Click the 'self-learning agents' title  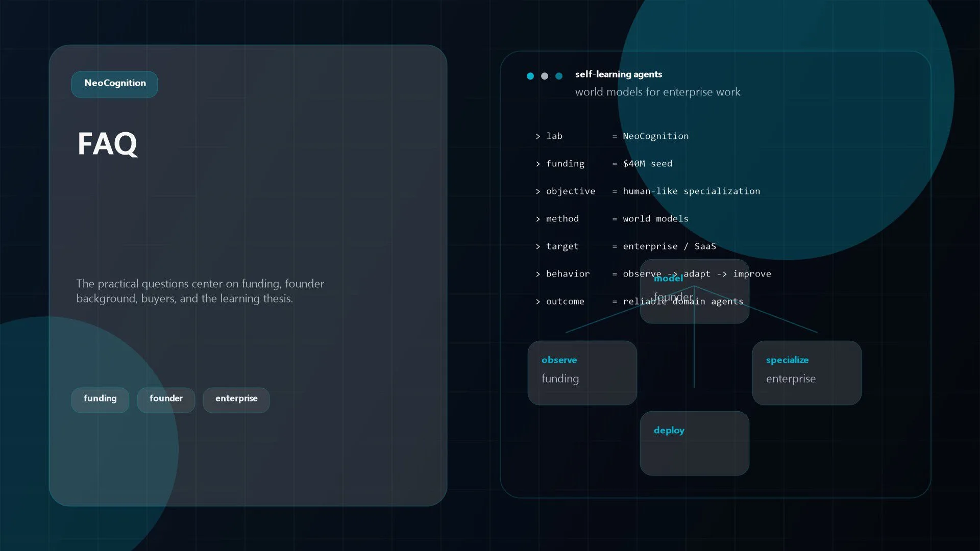click(x=619, y=74)
